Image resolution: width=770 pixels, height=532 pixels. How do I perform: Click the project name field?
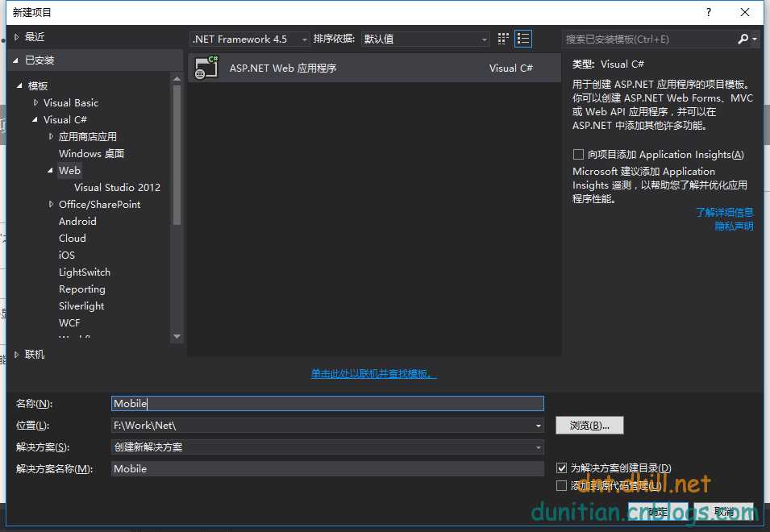point(327,403)
